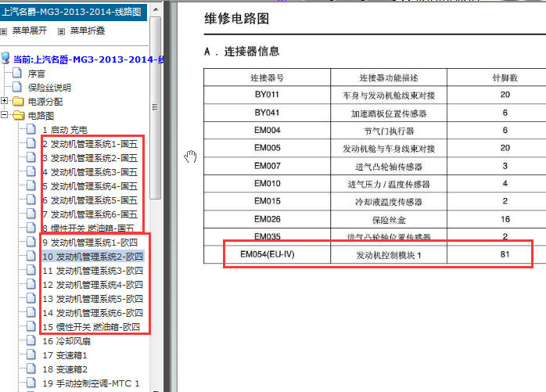Open 11 发动机管理系统3-欧四
The width and height of the screenshot is (546, 392).
(x=92, y=271)
